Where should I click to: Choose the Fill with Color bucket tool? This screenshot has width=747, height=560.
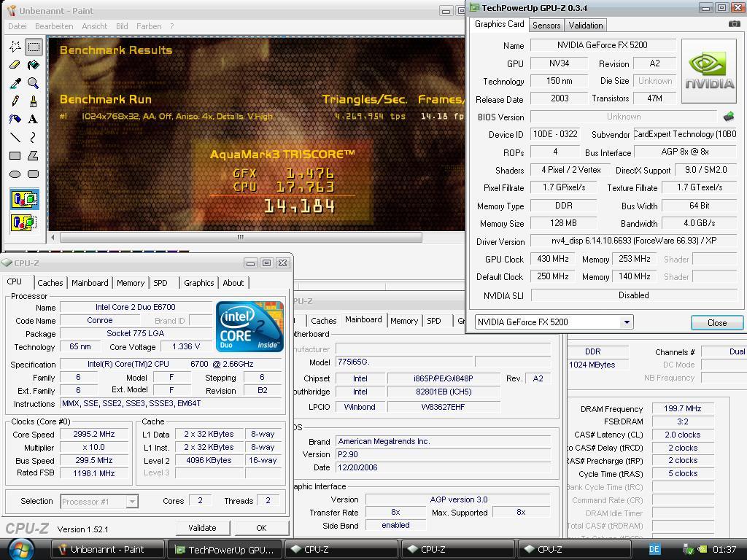[x=34, y=65]
